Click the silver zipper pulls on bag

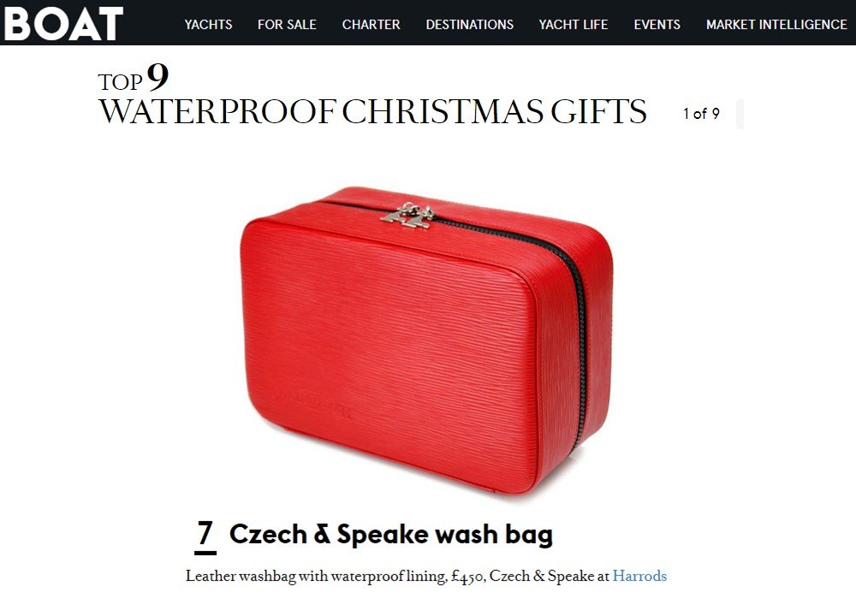coord(407,213)
